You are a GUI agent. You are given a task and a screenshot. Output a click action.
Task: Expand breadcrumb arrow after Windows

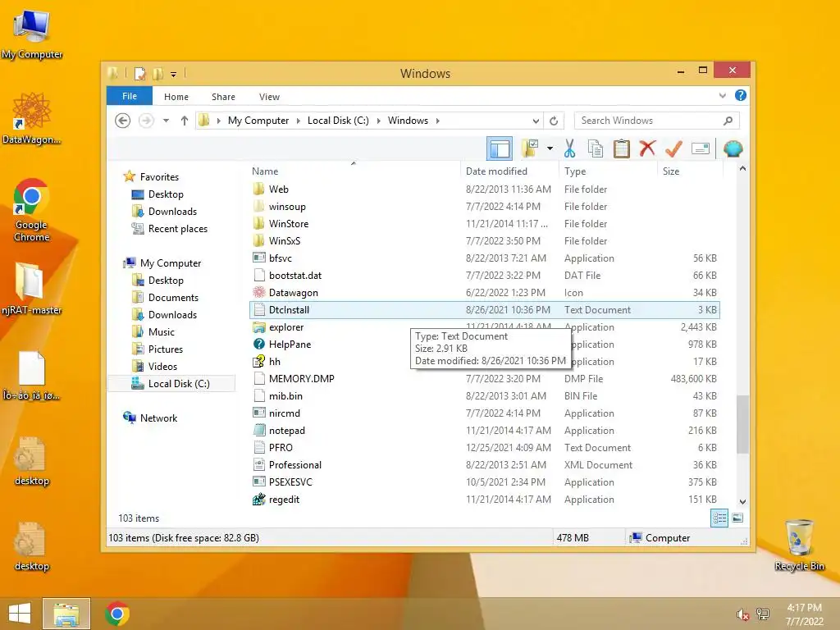point(438,121)
